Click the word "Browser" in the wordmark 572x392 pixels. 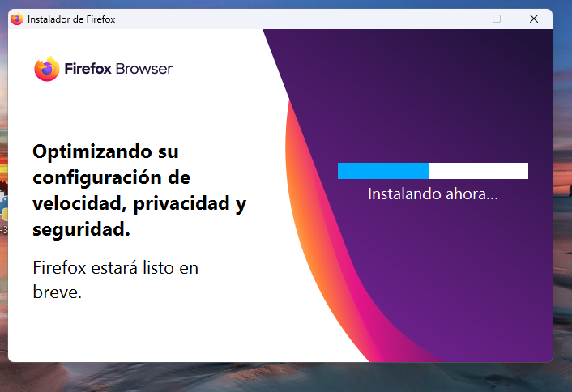pos(144,69)
